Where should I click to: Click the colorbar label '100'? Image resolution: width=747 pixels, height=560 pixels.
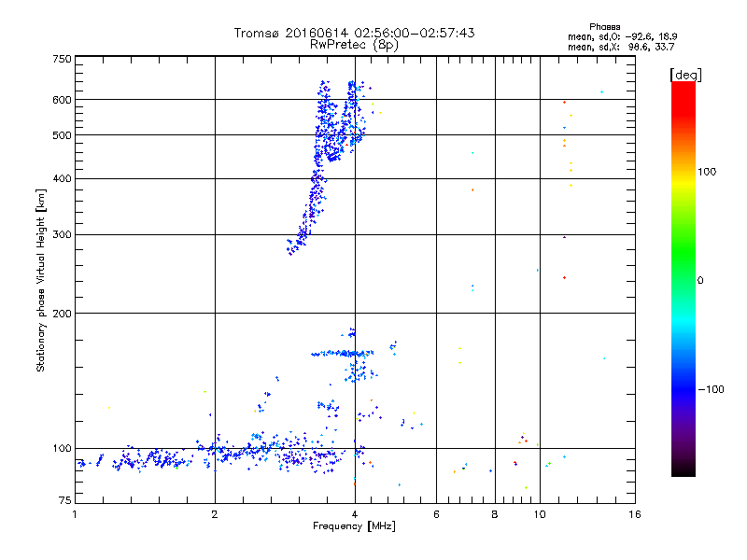tap(707, 172)
